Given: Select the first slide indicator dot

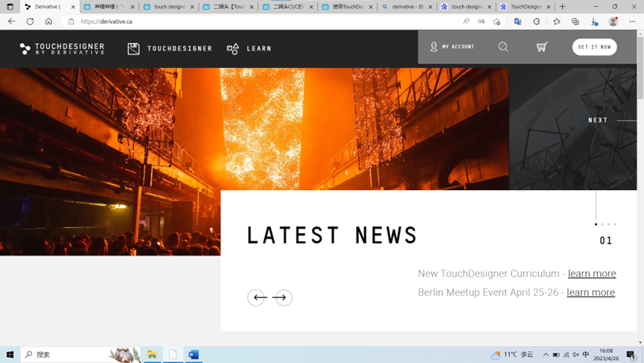Looking at the screenshot, I should coord(596,224).
